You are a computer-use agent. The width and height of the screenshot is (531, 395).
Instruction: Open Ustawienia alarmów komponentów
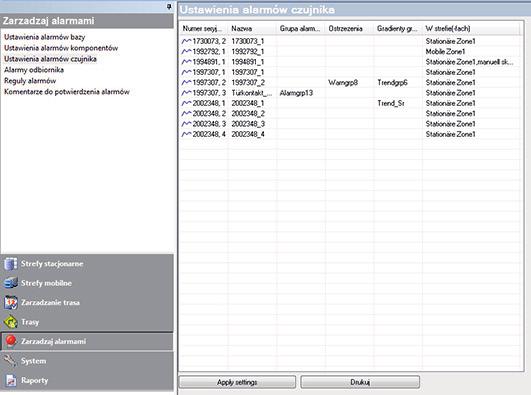pos(61,48)
